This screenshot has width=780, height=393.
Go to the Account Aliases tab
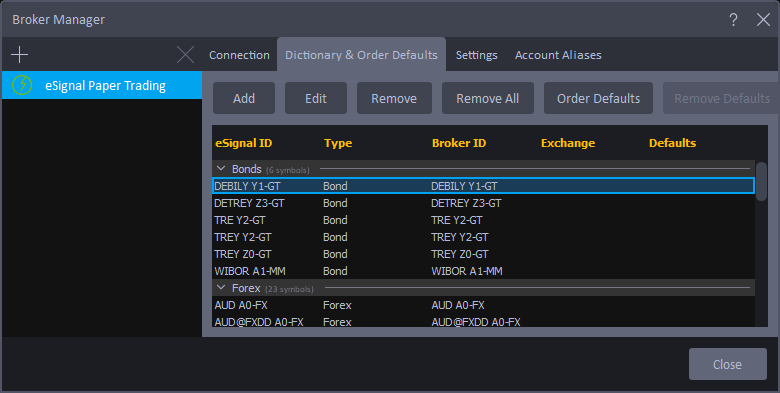pos(558,55)
